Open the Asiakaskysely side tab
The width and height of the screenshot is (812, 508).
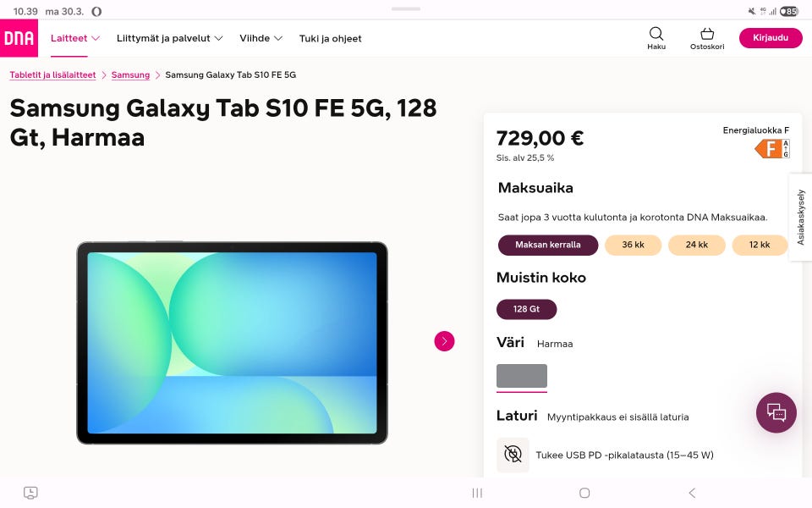tap(801, 217)
